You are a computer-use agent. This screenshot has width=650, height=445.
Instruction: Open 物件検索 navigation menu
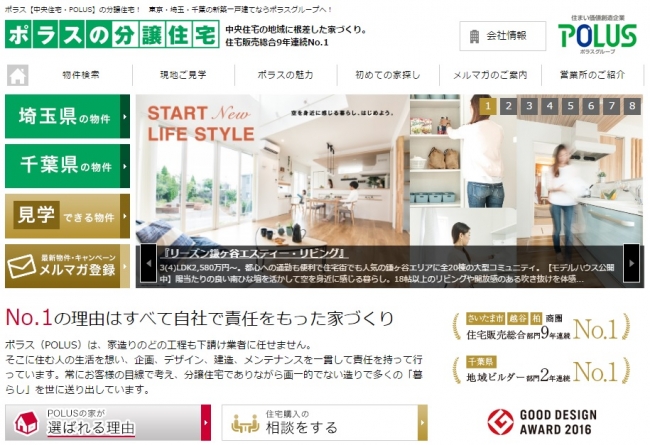pyautogui.click(x=81, y=75)
